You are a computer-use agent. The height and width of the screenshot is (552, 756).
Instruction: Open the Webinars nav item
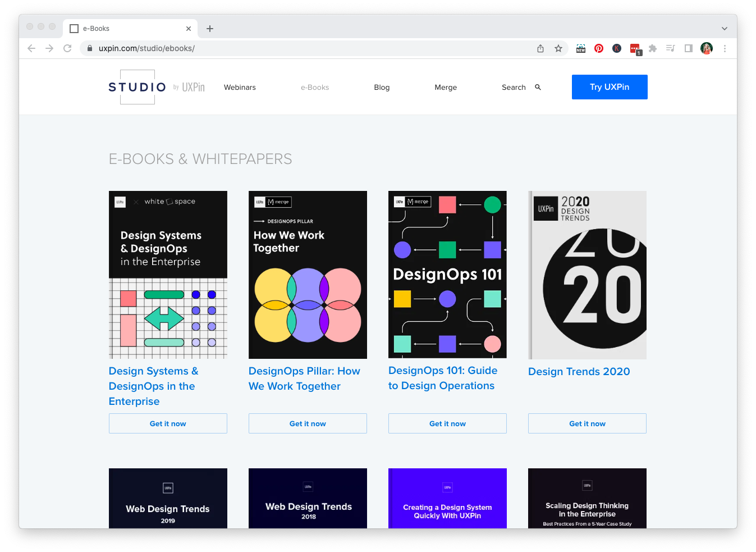pyautogui.click(x=240, y=87)
